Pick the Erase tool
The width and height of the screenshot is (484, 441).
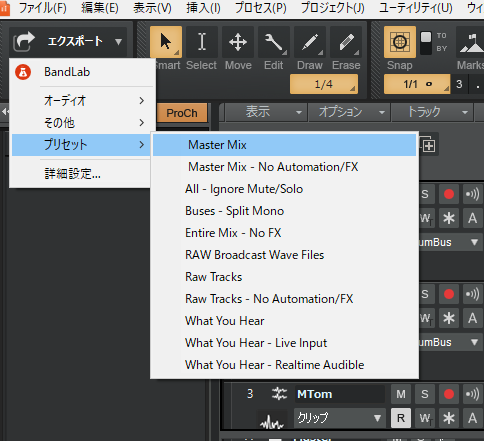(x=346, y=42)
